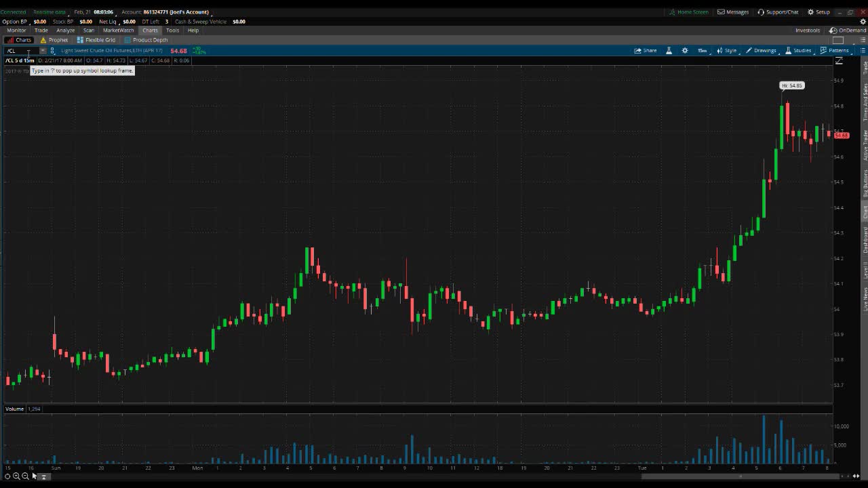This screenshot has height=488, width=868.
Task: Click the Option BP label
Action: point(14,22)
